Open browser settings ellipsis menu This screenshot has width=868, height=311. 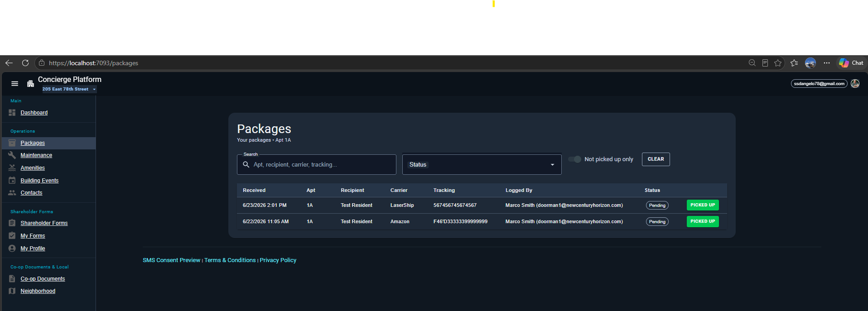coord(827,63)
